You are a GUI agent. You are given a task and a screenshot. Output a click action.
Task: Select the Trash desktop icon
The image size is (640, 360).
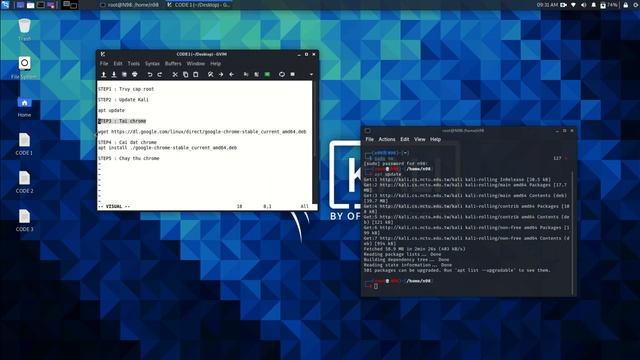(x=24, y=30)
